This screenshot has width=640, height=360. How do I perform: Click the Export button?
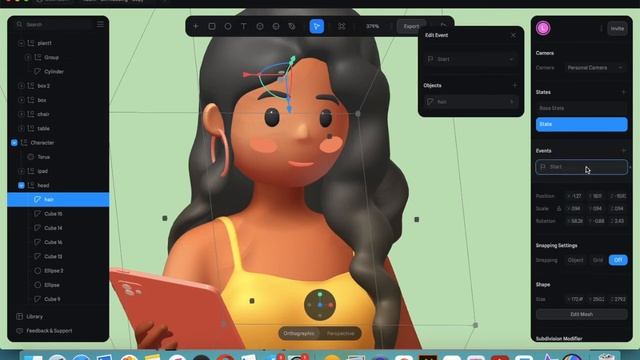pos(411,27)
